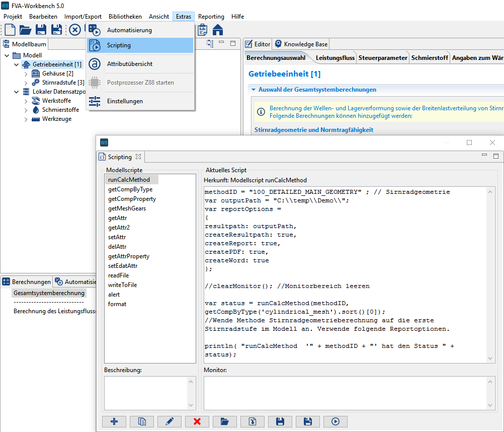Screen dimensions: 504x432
Task: Run the script with the play button
Action: click(335, 421)
